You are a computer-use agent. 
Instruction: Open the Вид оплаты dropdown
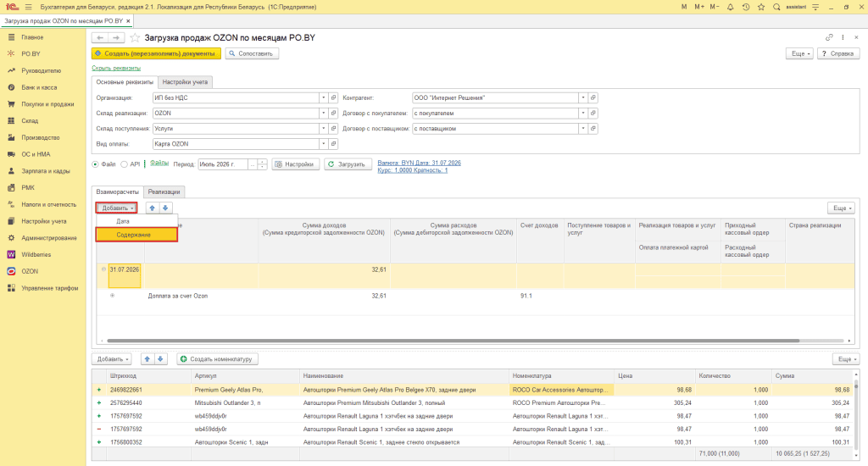(323, 144)
